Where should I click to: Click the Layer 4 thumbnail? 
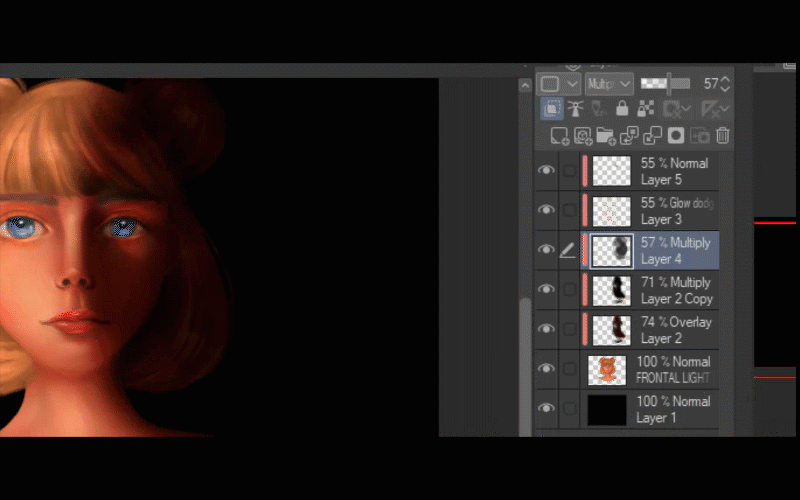[x=611, y=250]
